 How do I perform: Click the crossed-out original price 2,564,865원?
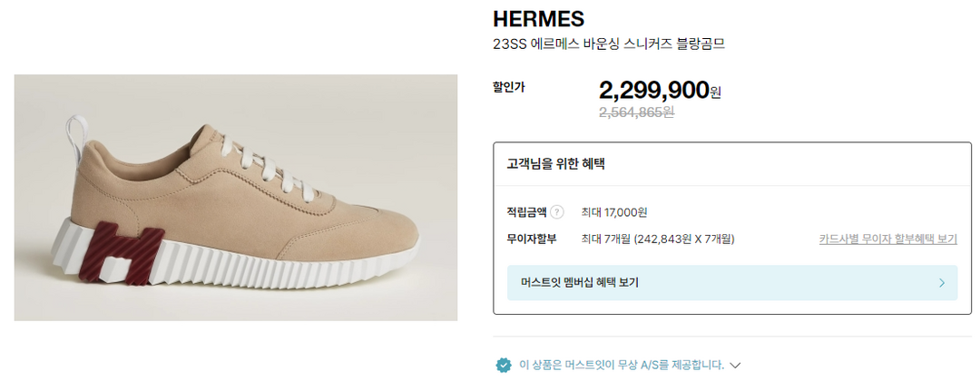(636, 112)
